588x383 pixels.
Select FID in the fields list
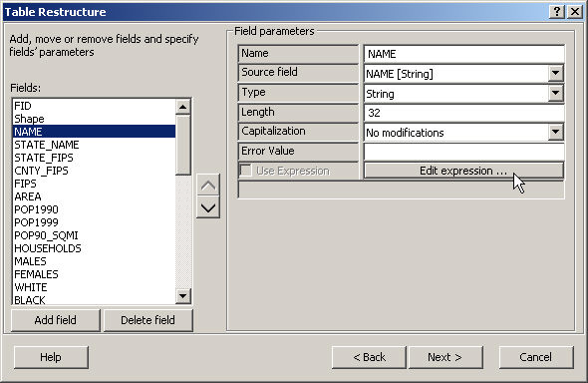[94, 106]
